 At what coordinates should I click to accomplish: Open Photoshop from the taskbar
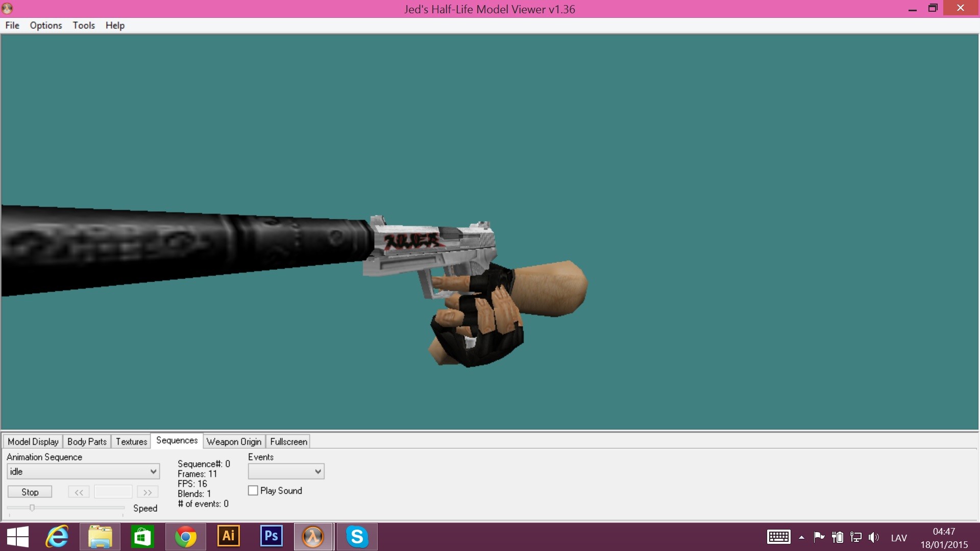point(271,537)
